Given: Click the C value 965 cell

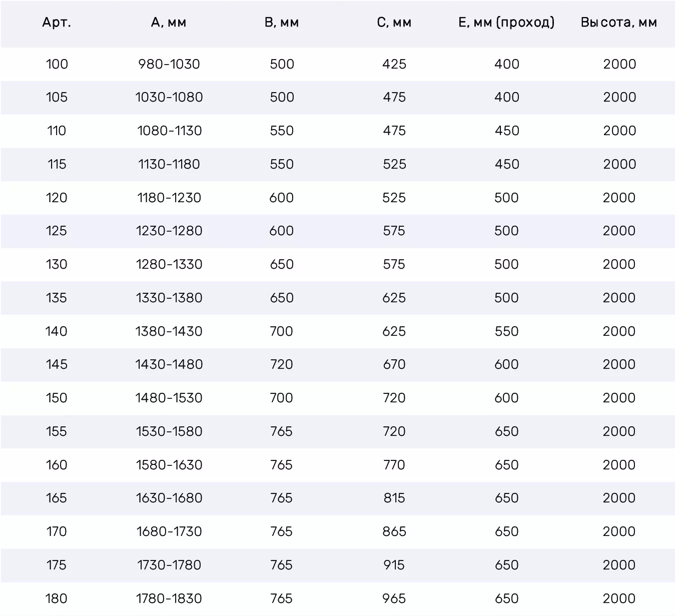Looking at the screenshot, I should tap(394, 598).
